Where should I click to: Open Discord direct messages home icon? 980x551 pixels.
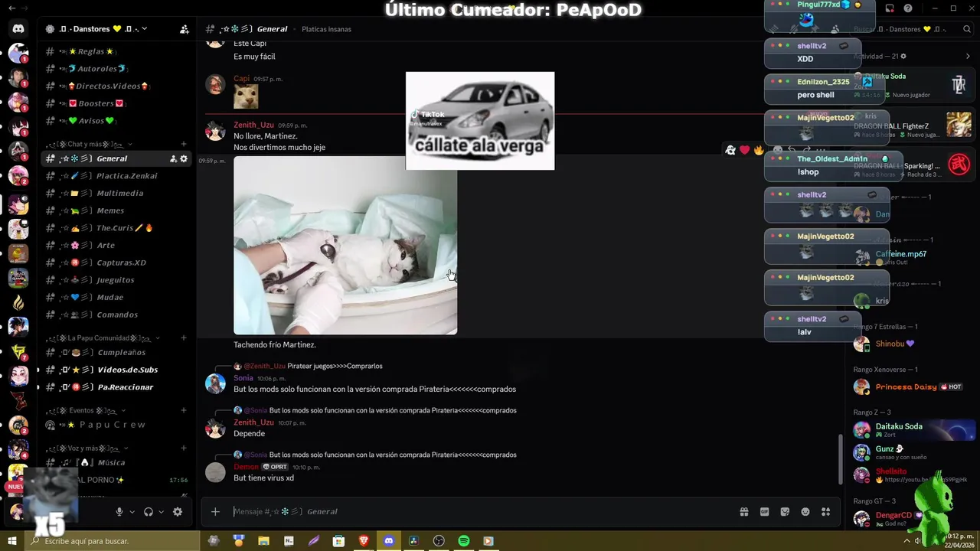18,29
